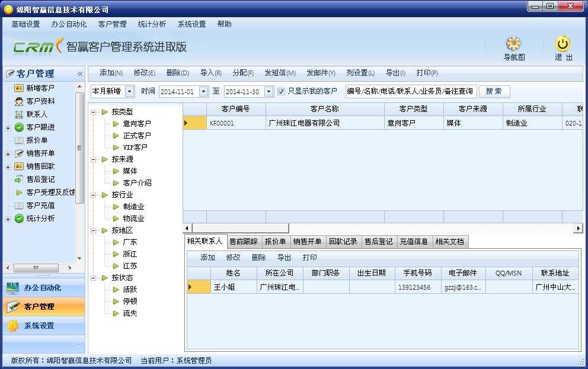This screenshot has height=369, width=588.
Task: Open 联系人 in the sidebar
Action: [x=37, y=114]
